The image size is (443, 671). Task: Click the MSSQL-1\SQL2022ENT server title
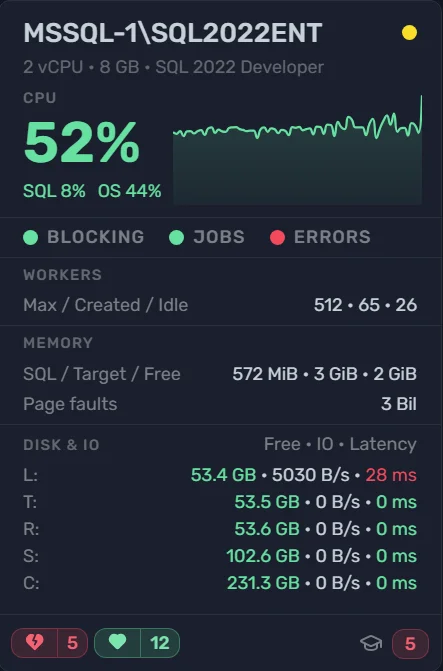[172, 33]
